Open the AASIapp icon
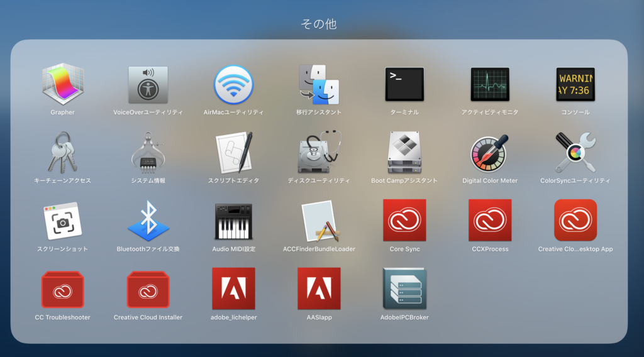Viewport: 644px width, 357px height. (x=319, y=288)
